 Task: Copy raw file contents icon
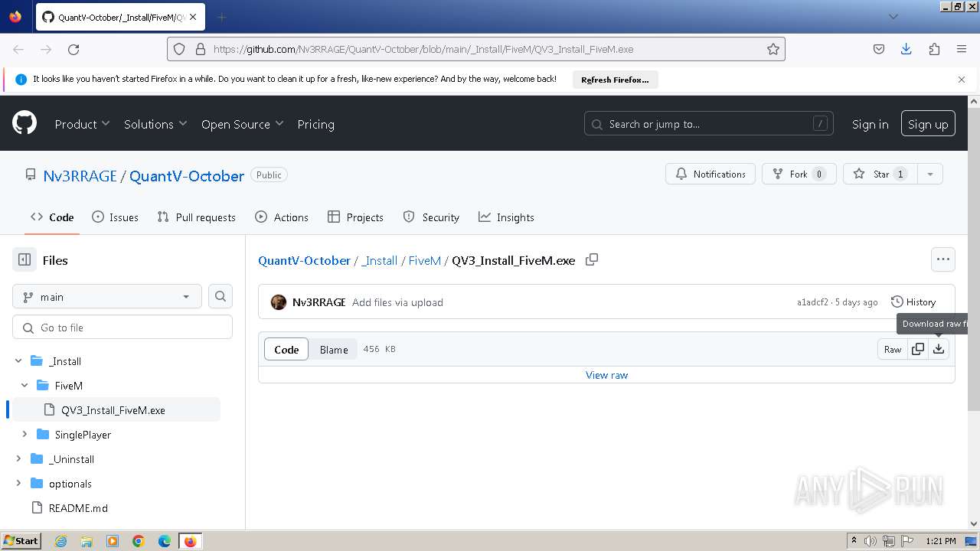click(918, 350)
